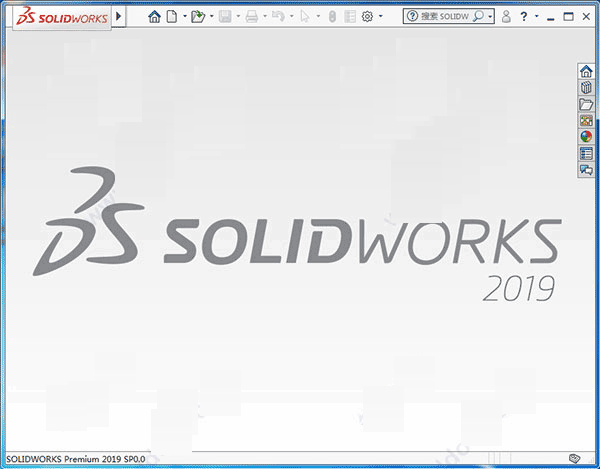The width and height of the screenshot is (600, 469).
Task: Expand the Options gear dropdown arrow
Action: [380, 16]
